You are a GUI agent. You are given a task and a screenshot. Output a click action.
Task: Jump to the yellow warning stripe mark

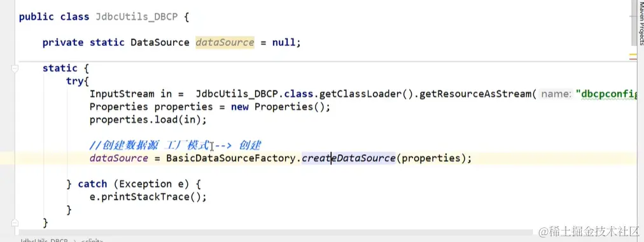[x=633, y=54]
